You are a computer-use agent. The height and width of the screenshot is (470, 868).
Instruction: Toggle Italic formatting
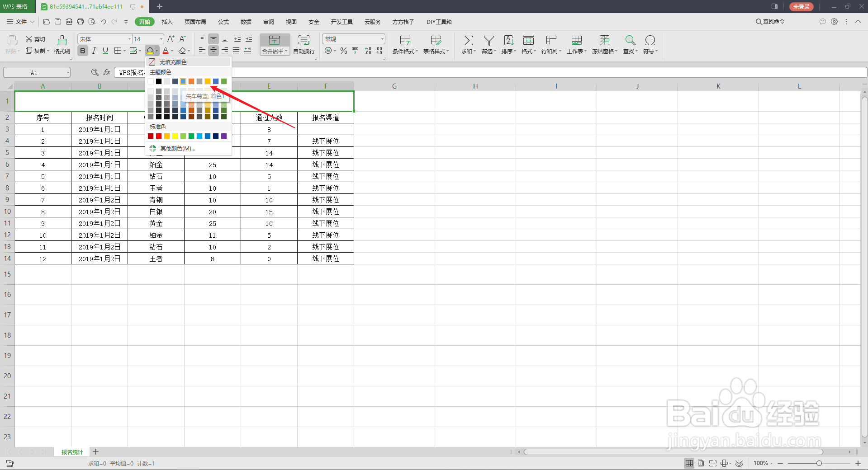pos(94,51)
